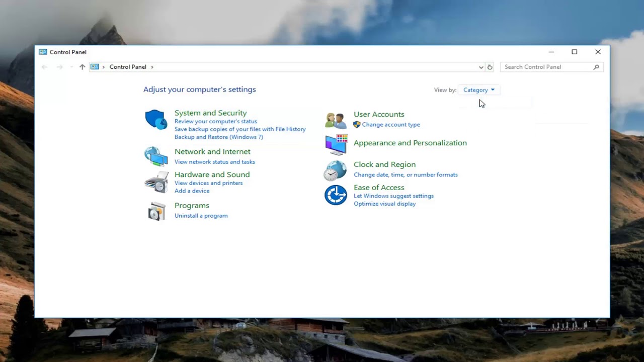The image size is (644, 362).
Task: Click the Control Panel breadcrumb item
Action: click(128, 67)
